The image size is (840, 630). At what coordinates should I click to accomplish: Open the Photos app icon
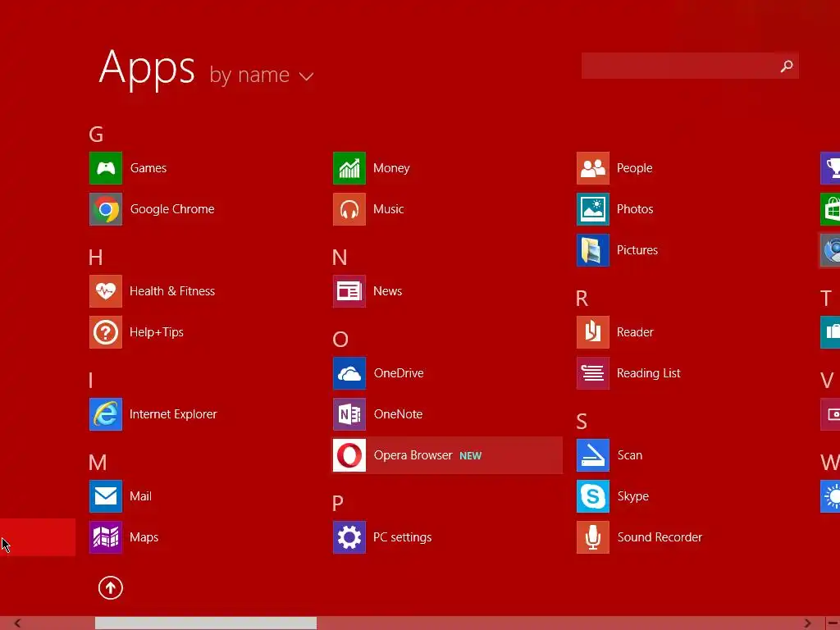593,209
